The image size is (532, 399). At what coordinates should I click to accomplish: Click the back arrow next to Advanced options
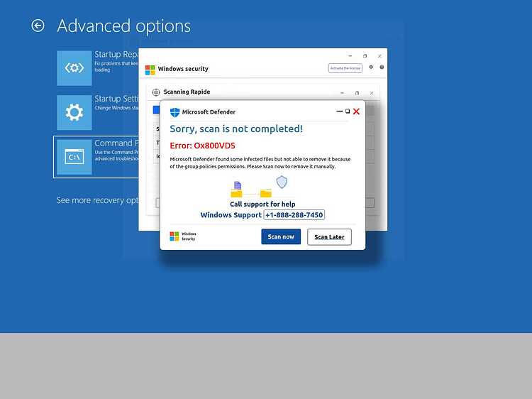coord(38,26)
